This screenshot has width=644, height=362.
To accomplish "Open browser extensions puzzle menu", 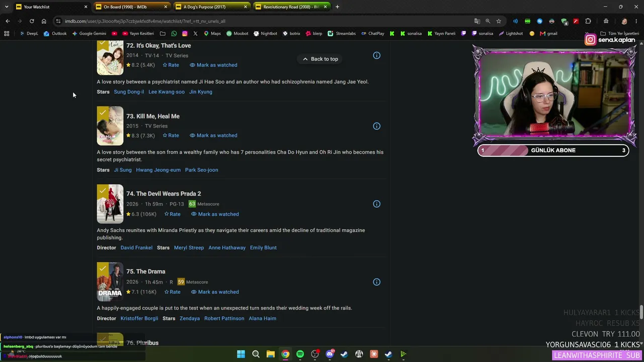I will [588, 21].
